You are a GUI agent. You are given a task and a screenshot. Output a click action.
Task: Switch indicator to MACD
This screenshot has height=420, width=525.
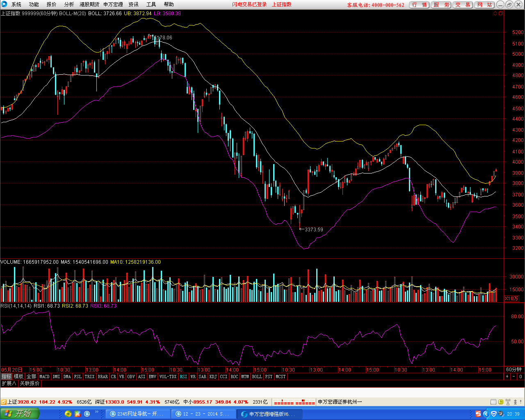coord(44,377)
